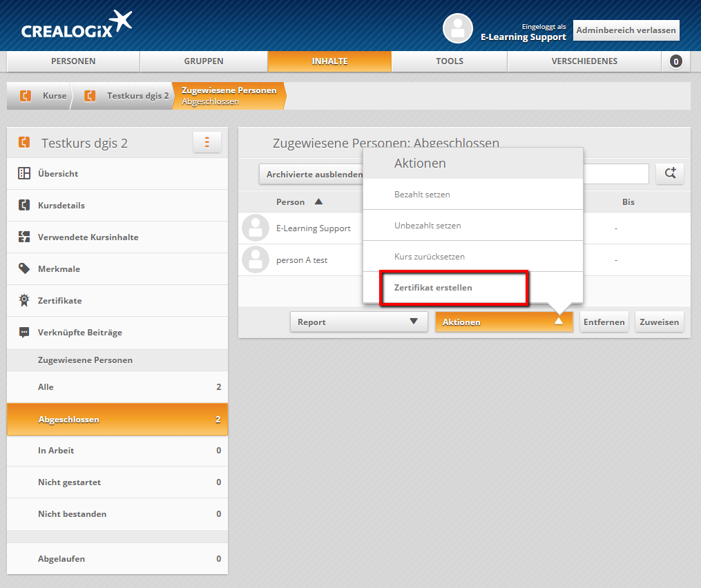Open the Tools tab
Screen dimensions: 701x588
449,61
